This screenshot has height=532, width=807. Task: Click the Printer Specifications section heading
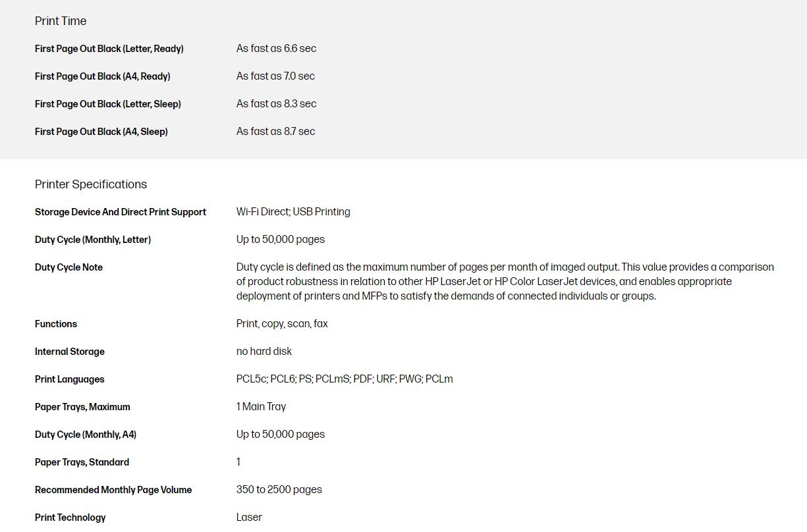tap(91, 184)
